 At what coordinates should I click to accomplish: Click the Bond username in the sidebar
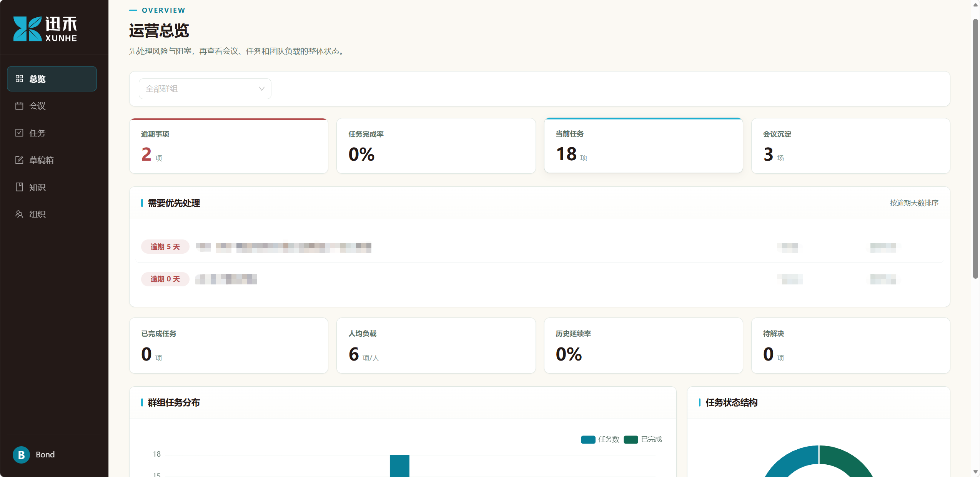point(45,455)
